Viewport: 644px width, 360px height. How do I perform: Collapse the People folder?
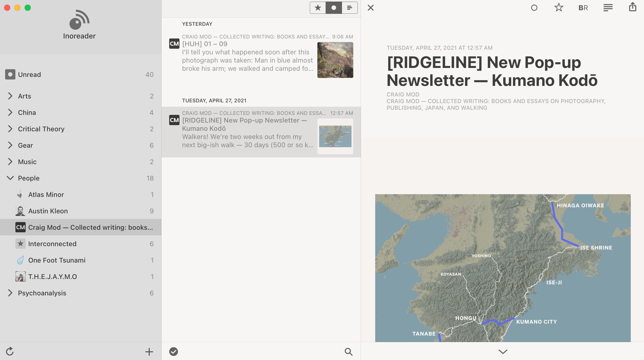click(10, 178)
